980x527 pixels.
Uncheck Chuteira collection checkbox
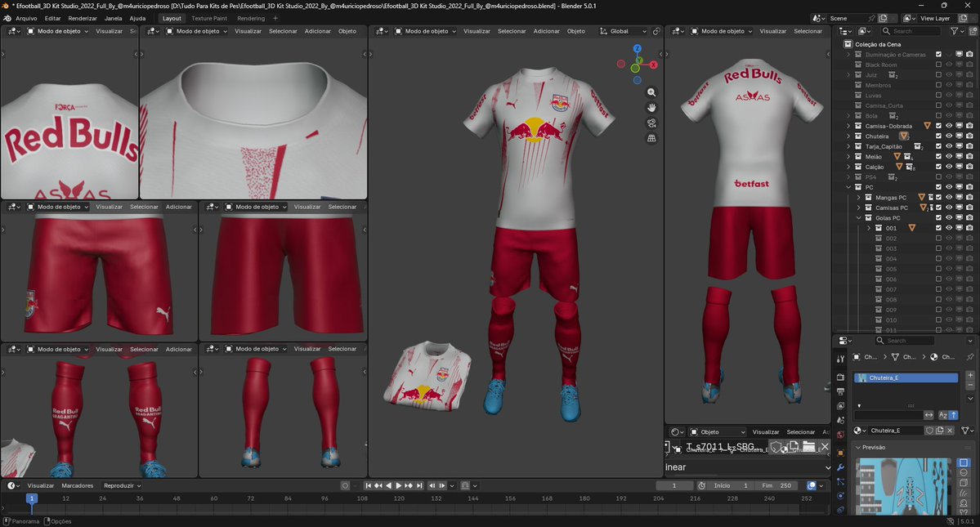point(938,136)
